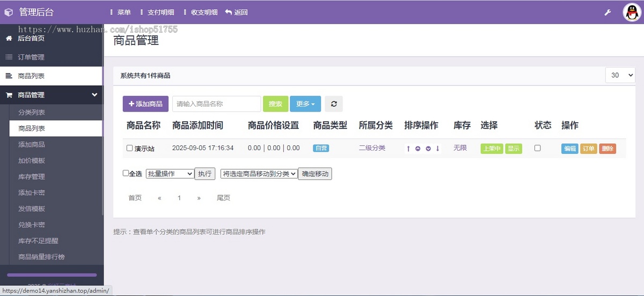Click the blue 编辑 button
Screen dimensions: 644x296
[x=570, y=149]
